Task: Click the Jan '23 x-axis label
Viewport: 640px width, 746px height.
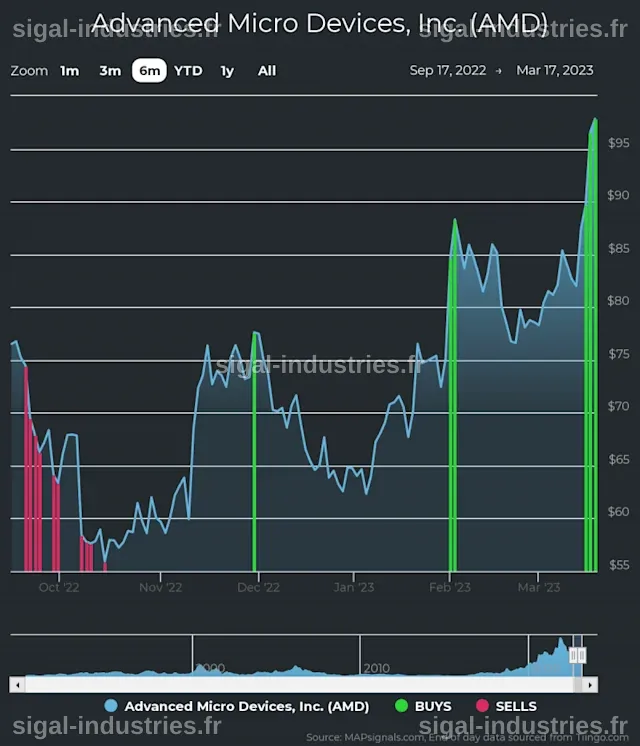Action: click(x=354, y=587)
